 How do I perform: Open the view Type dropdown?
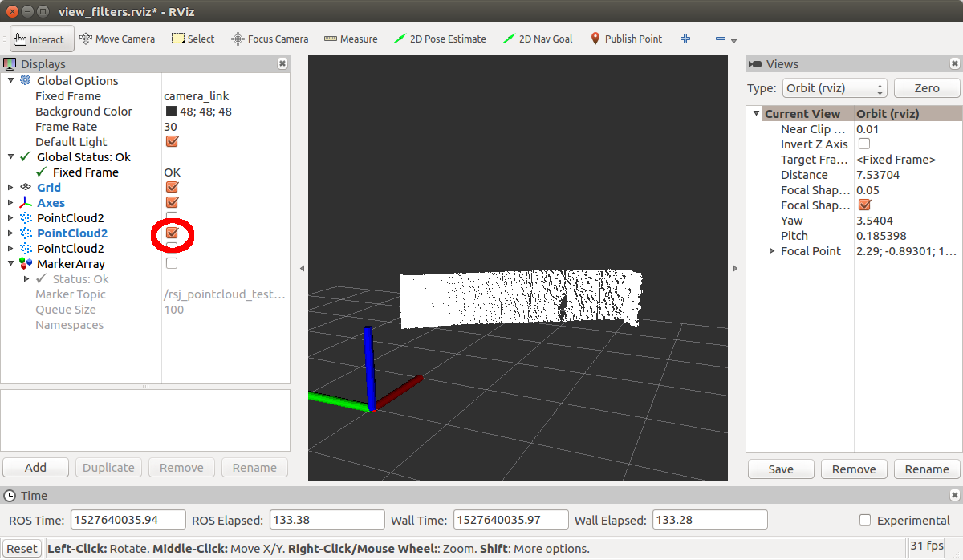[x=835, y=88]
